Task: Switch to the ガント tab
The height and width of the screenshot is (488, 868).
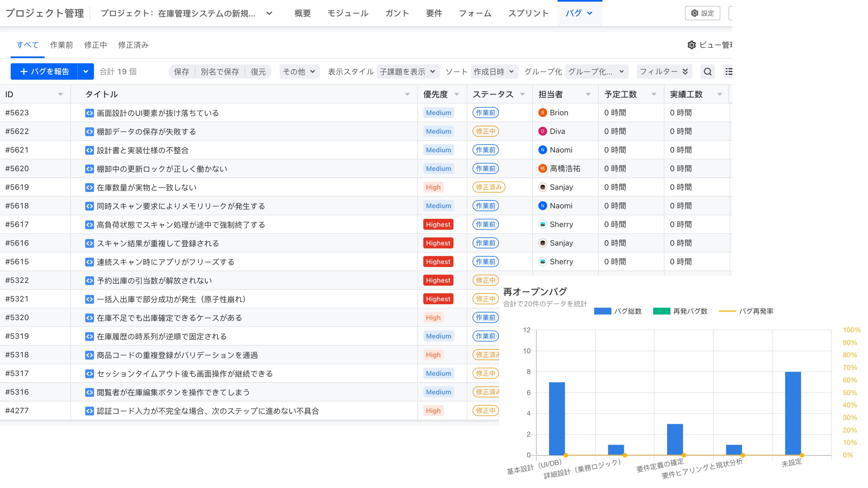Action: coord(397,13)
